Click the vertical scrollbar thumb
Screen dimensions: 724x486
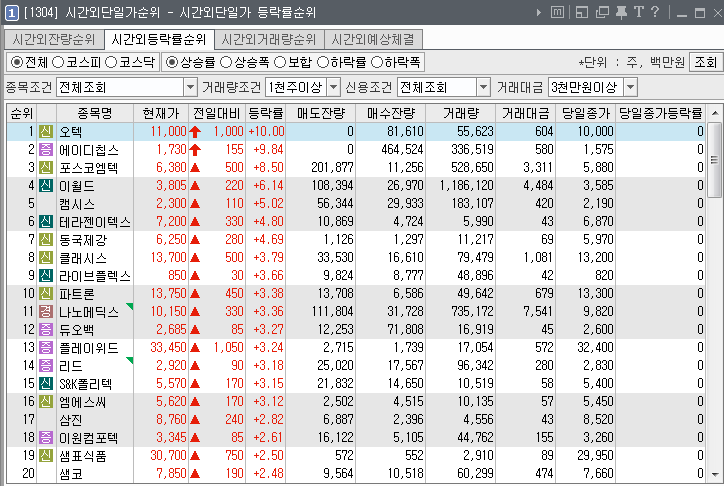click(x=715, y=160)
